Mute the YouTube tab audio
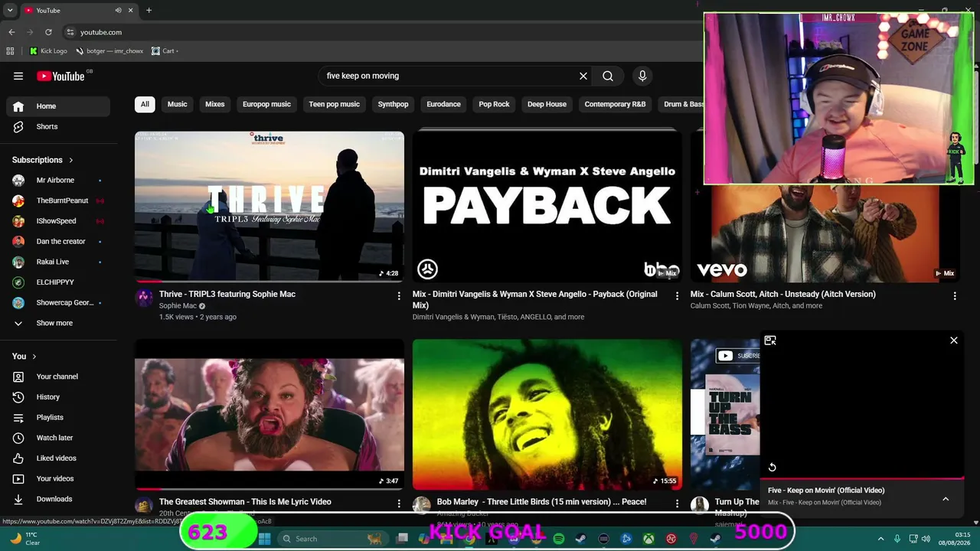The image size is (980, 551). pyautogui.click(x=118, y=11)
